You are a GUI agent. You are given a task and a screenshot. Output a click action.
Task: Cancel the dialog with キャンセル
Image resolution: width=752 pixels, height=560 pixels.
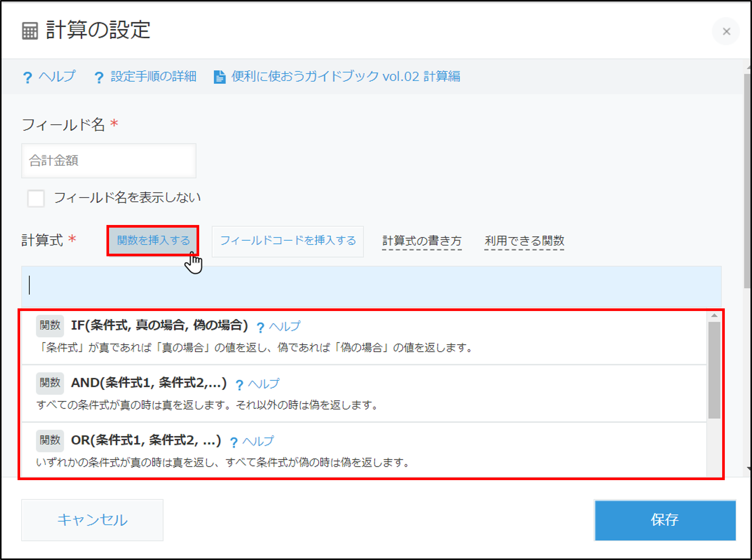coord(92,520)
